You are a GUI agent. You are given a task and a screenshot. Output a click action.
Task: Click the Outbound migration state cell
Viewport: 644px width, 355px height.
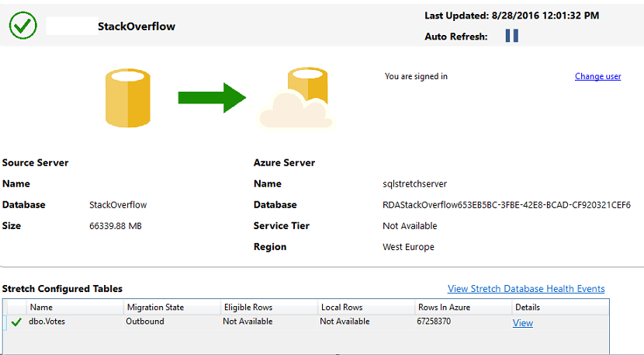pyautogui.click(x=145, y=322)
